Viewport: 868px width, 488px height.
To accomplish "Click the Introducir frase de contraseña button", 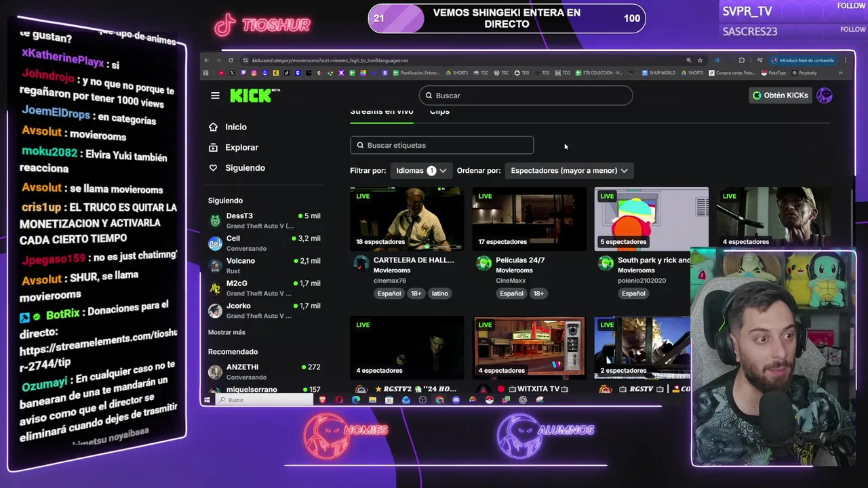I will (x=802, y=60).
